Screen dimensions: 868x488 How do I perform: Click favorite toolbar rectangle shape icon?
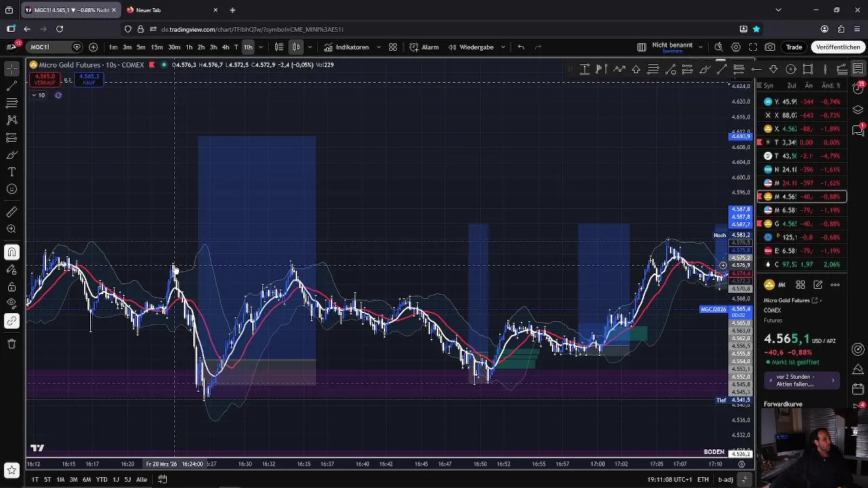(x=808, y=69)
